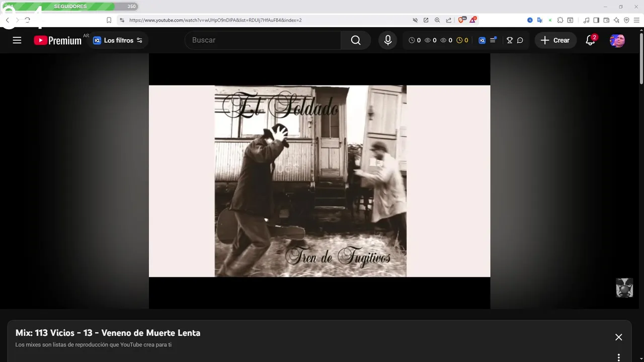This screenshot has width=644, height=362.
Task: Open the YouTube hamburger guide menu
Action: (17, 40)
